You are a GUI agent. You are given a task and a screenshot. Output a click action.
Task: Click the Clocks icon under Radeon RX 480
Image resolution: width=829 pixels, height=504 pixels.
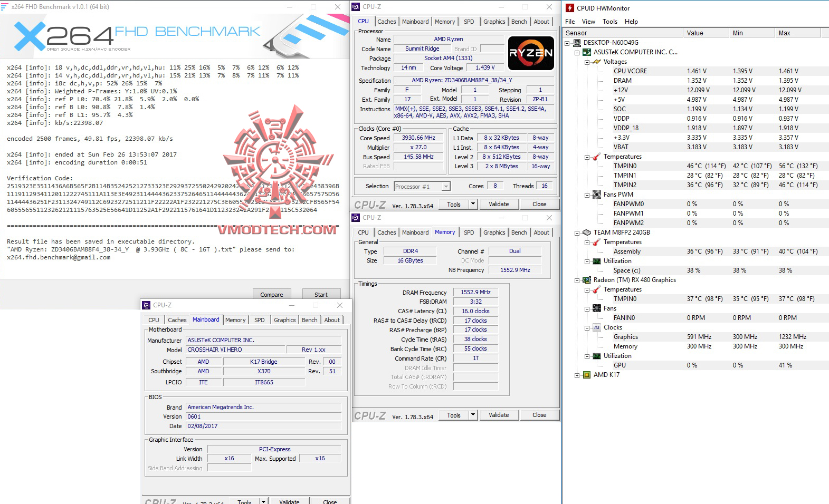(x=597, y=327)
